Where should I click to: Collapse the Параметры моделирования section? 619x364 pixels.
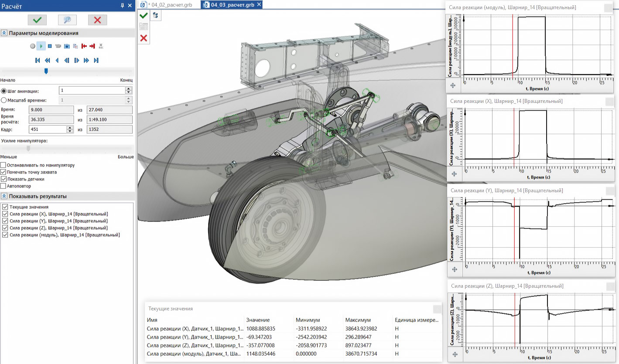coord(4,33)
